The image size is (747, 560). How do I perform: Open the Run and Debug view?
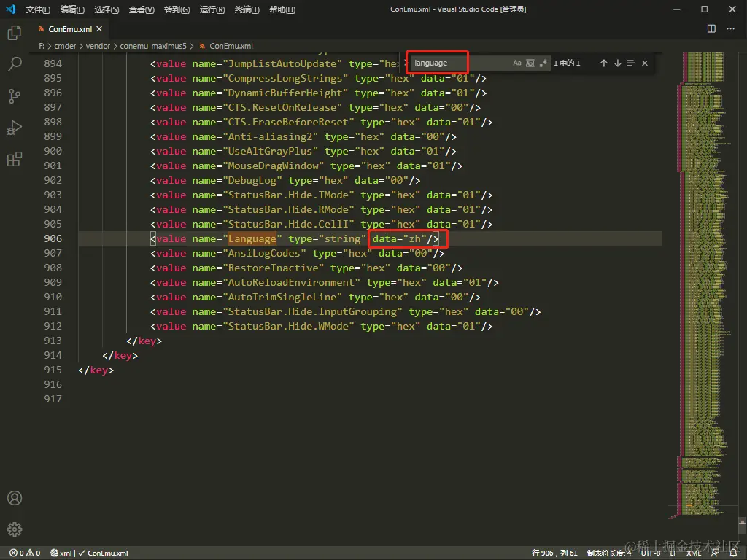click(15, 128)
